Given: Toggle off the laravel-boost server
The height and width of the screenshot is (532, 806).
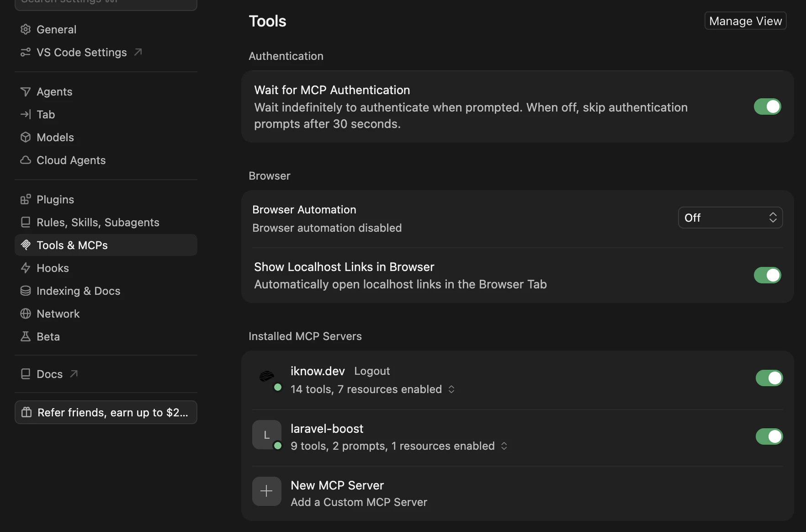Looking at the screenshot, I should (x=769, y=436).
